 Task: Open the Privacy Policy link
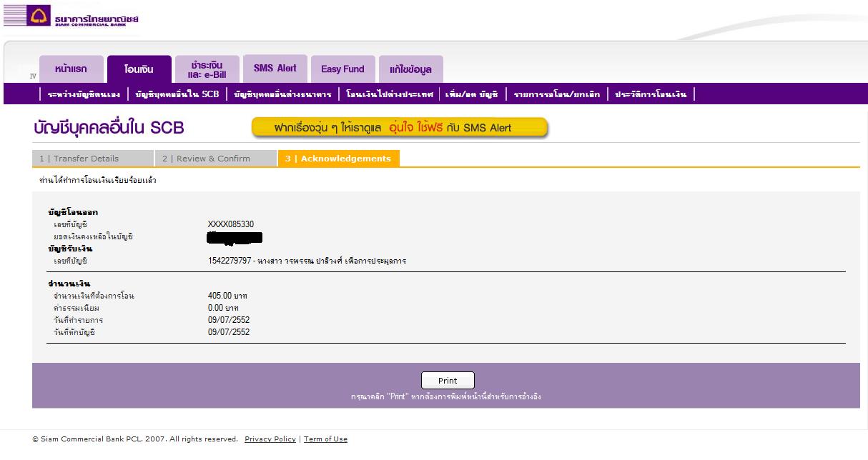[270, 439]
